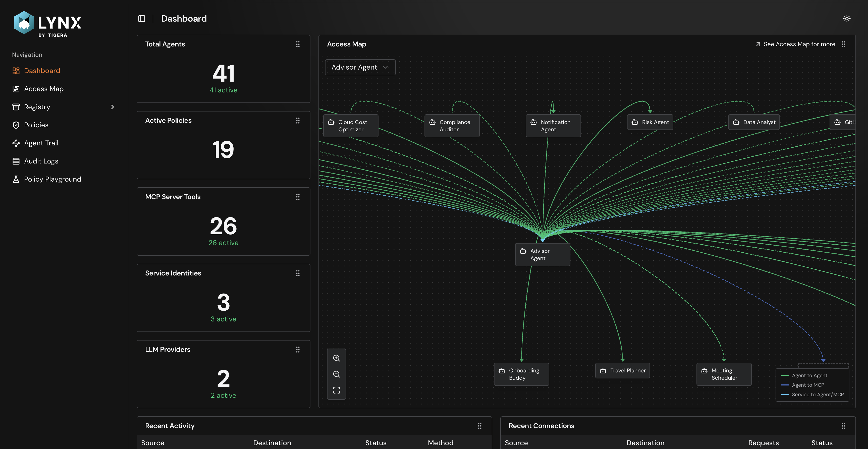Click the Recent Activity Status column header
This screenshot has width=868, height=449.
tap(376, 443)
